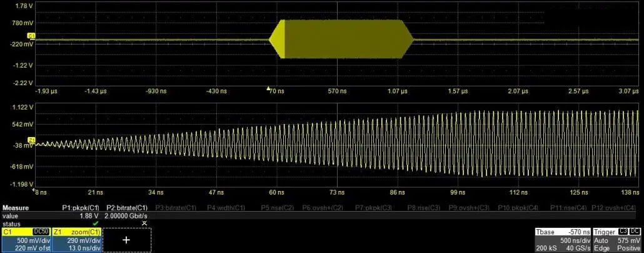Click the 13.0 ns/div setting in Z1

[x=84, y=247]
